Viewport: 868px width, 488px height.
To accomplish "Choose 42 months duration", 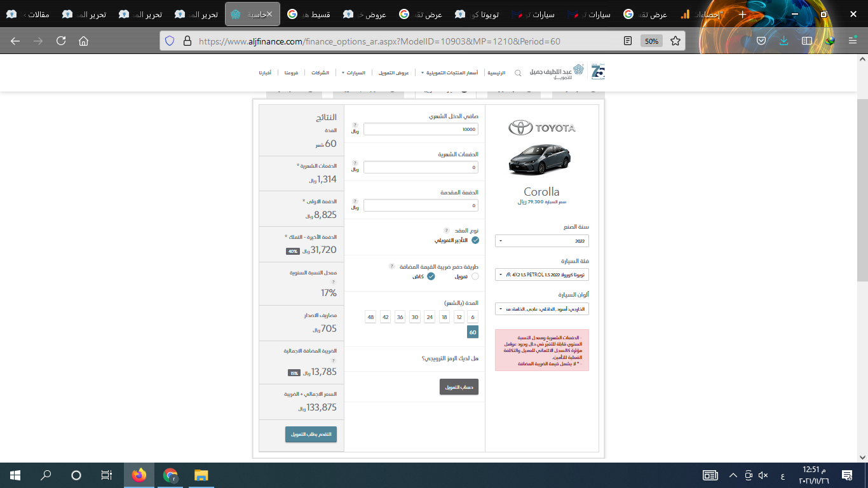I will (385, 316).
